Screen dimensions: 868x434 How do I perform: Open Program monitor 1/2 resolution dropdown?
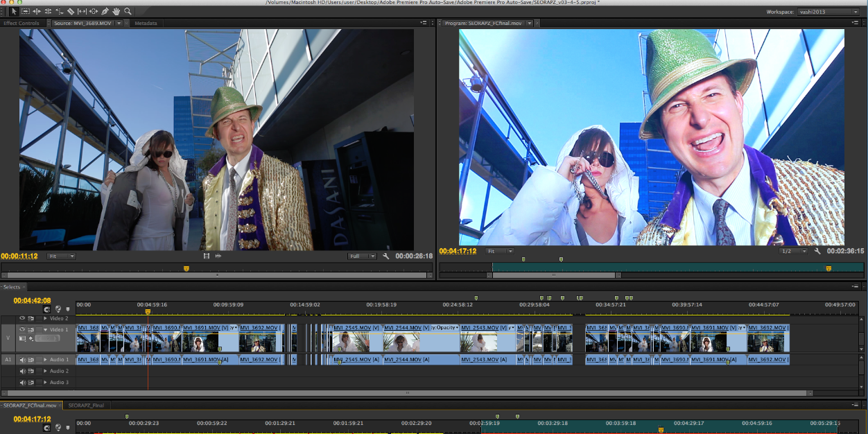pyautogui.click(x=793, y=251)
